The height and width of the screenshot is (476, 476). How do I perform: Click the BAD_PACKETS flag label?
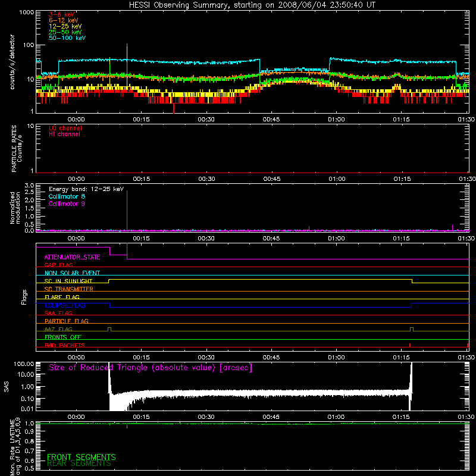click(65, 345)
